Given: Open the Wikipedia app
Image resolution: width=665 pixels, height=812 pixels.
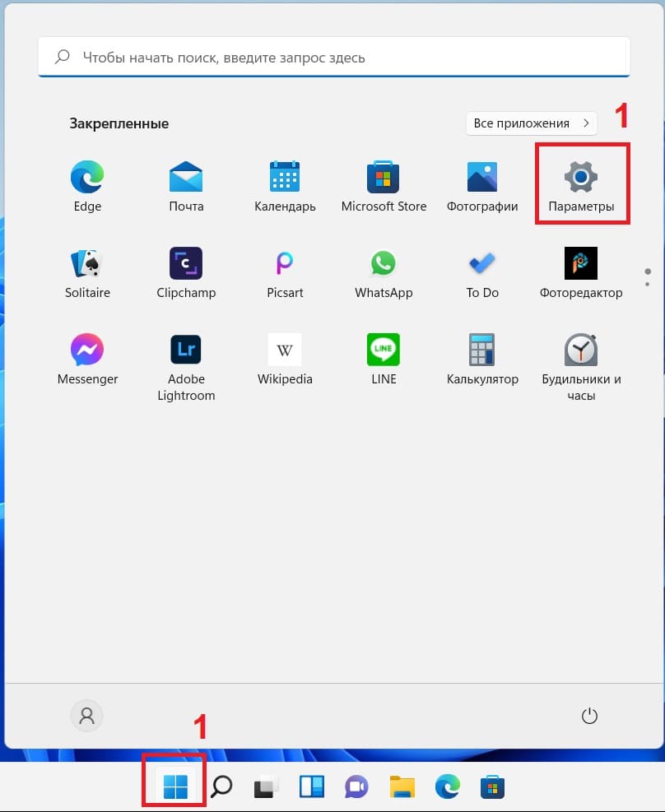Looking at the screenshot, I should [285, 360].
